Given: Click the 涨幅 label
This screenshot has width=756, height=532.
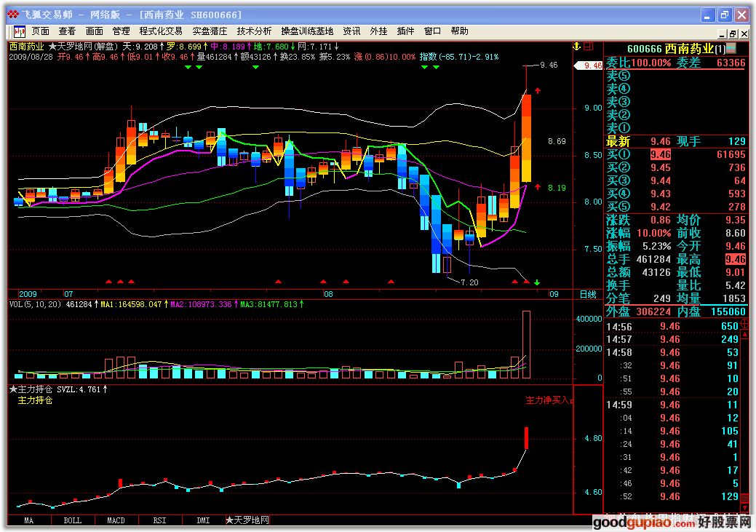Looking at the screenshot, I should tap(618, 233).
